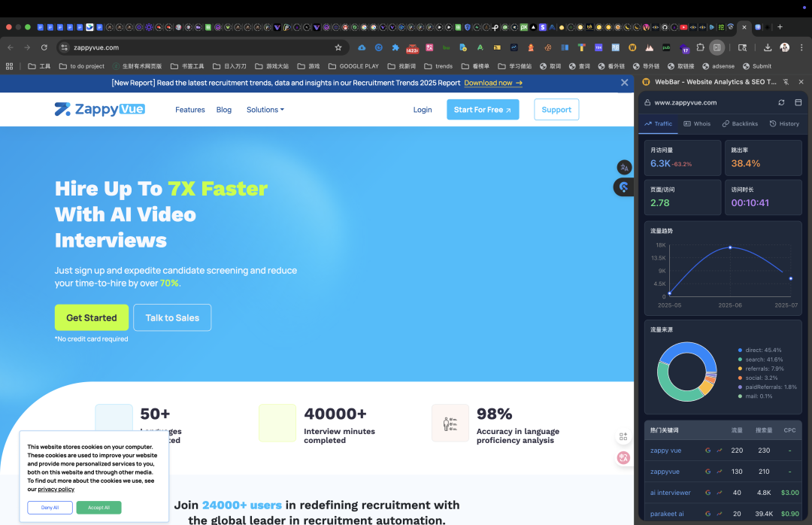Open the 'GOOGLE PLAY' bookmark folder

tap(353, 66)
